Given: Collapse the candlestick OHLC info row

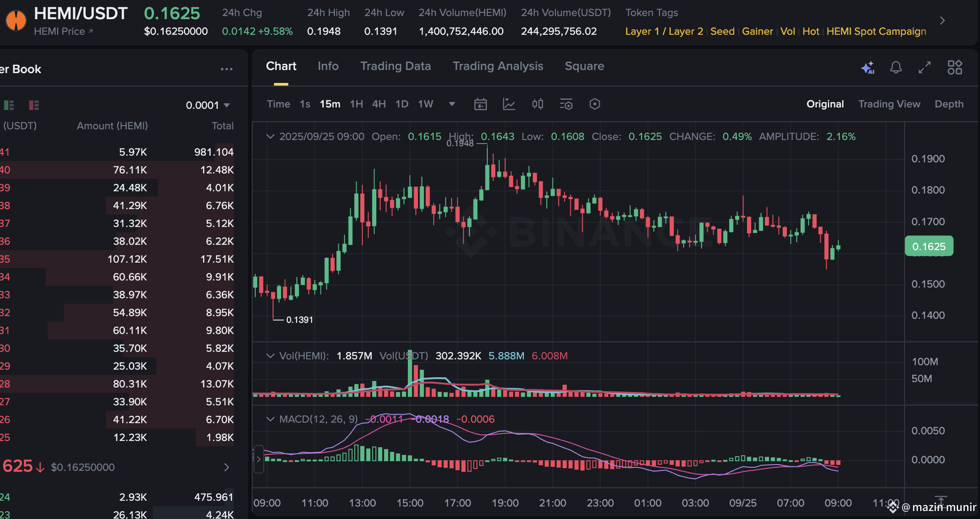Looking at the screenshot, I should 270,136.
